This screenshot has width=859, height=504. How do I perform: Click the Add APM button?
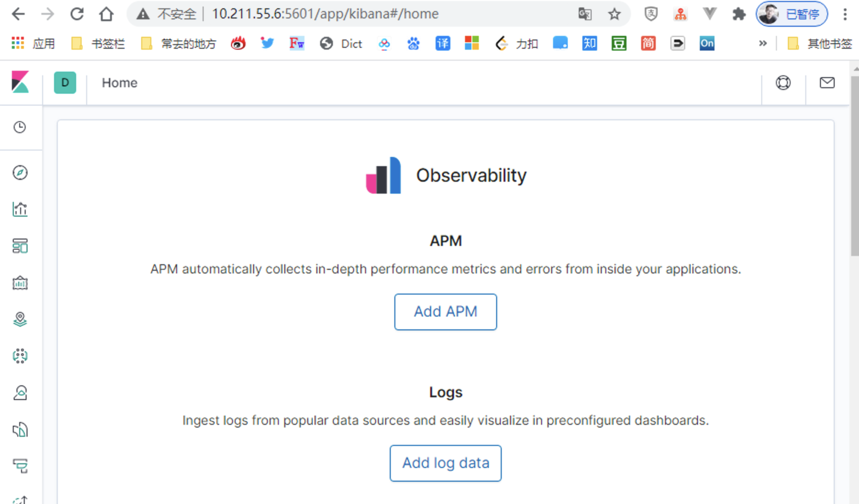[445, 311]
